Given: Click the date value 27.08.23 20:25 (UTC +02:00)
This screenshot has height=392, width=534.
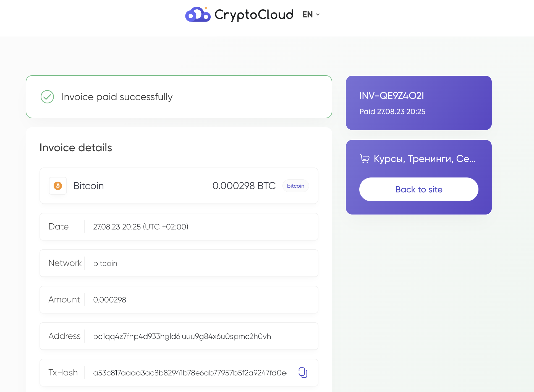Looking at the screenshot, I should (141, 227).
